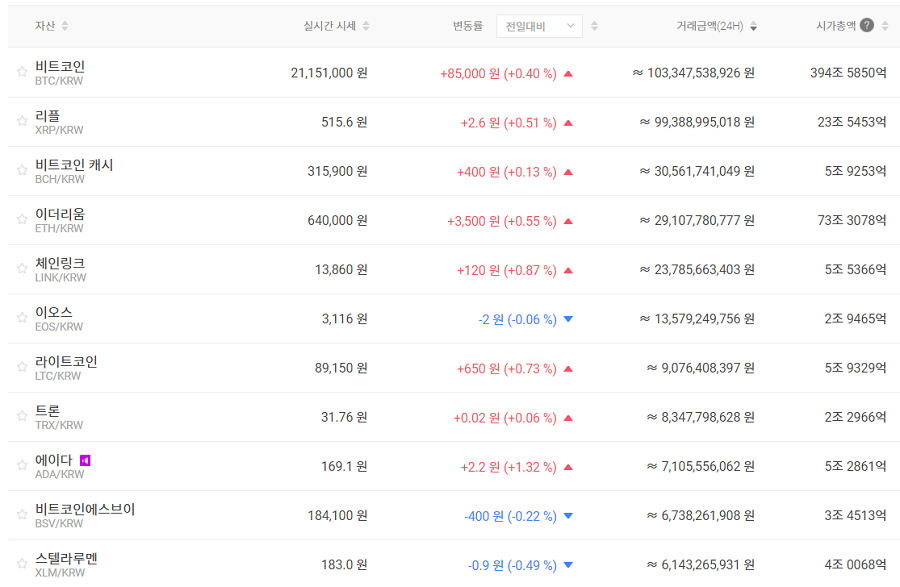Screen dimensions: 900x587
Task: Click the market cap 2조 2966억
Action: coord(856,417)
